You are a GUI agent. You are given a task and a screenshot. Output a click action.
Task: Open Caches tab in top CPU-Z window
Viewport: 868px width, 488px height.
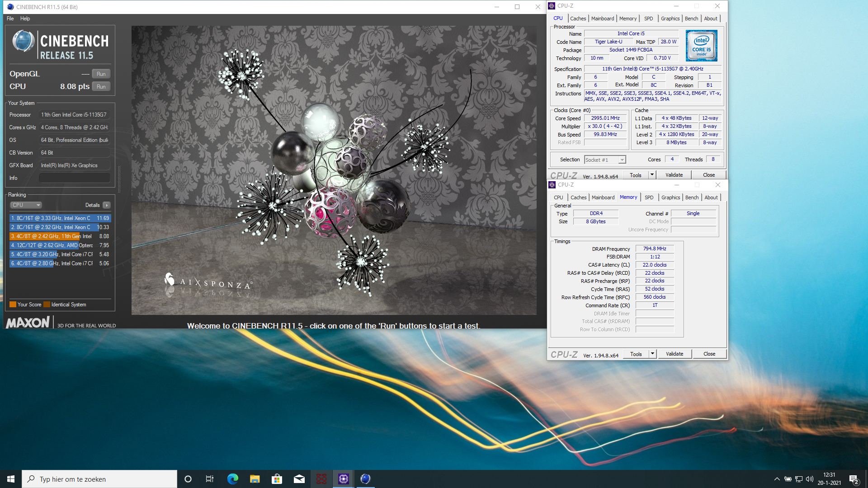(578, 19)
